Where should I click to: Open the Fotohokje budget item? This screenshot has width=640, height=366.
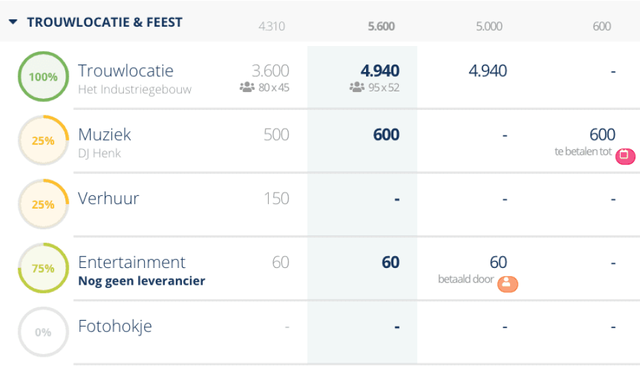coord(115,326)
